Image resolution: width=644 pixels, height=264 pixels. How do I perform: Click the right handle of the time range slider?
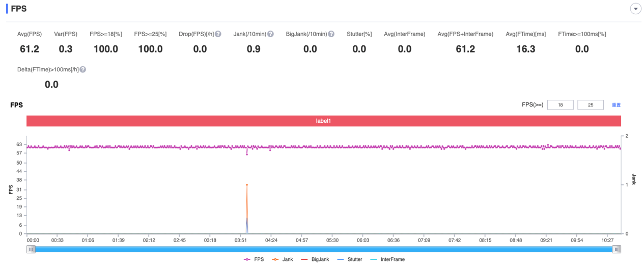pos(617,249)
